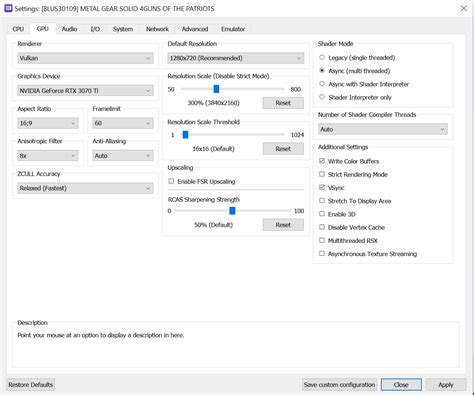Reset the Resolution Scale value
The image size is (474, 395).
pyautogui.click(x=283, y=103)
